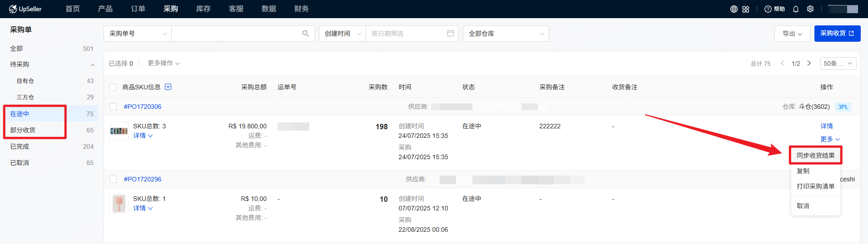Select 同步收货结果 from the menu

[815, 156]
